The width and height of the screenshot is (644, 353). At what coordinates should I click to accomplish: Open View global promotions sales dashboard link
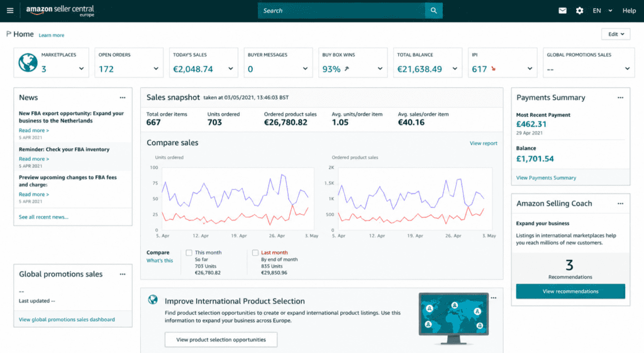pos(67,319)
